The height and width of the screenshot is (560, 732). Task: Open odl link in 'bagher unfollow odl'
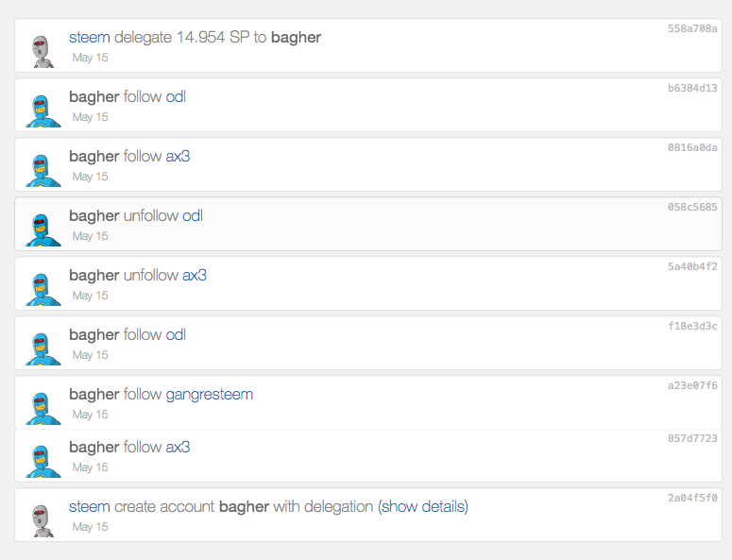(193, 215)
